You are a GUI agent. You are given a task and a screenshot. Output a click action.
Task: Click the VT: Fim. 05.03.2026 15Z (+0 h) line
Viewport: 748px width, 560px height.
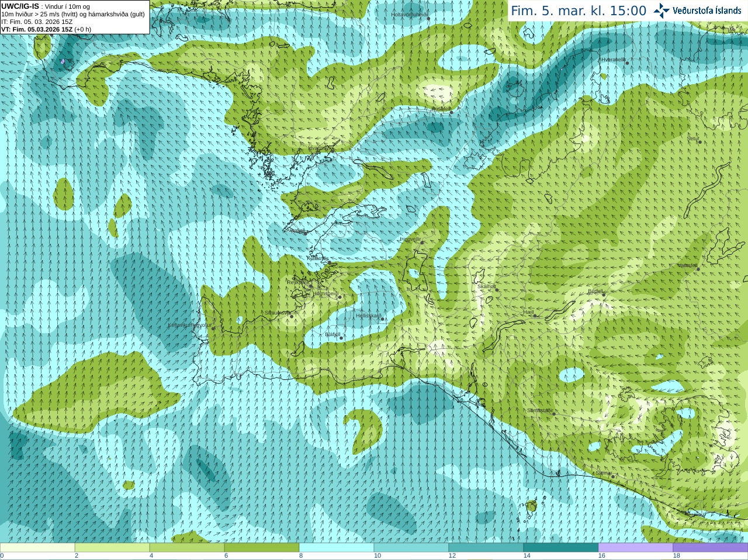(x=46, y=29)
